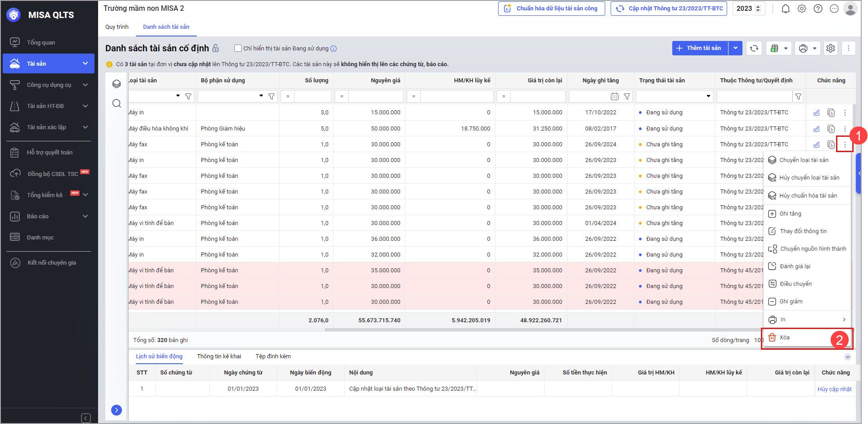Click the search magnifier icon in left panel
Screen dimensions: 868x424
(117, 104)
